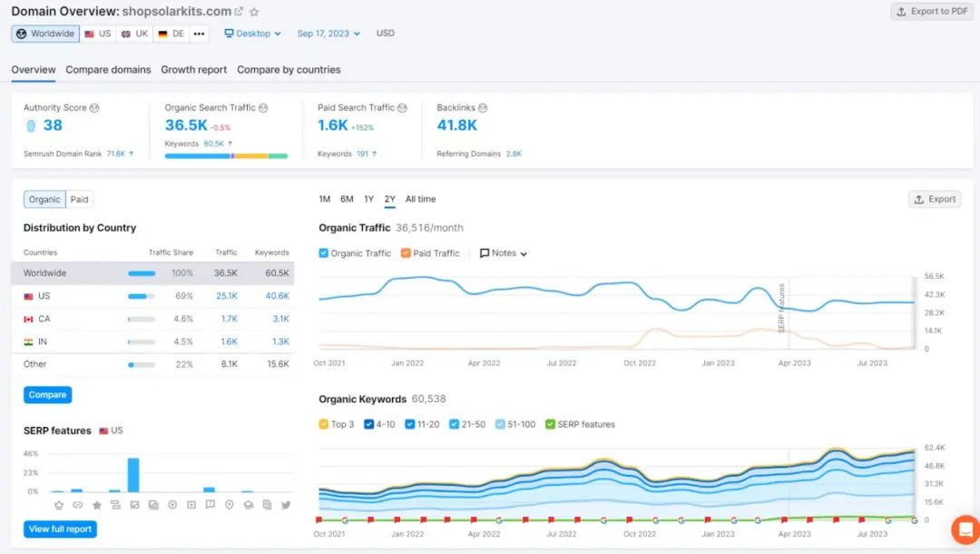Select the chain link sitelinks SERP icon
980x554 pixels.
(x=77, y=505)
